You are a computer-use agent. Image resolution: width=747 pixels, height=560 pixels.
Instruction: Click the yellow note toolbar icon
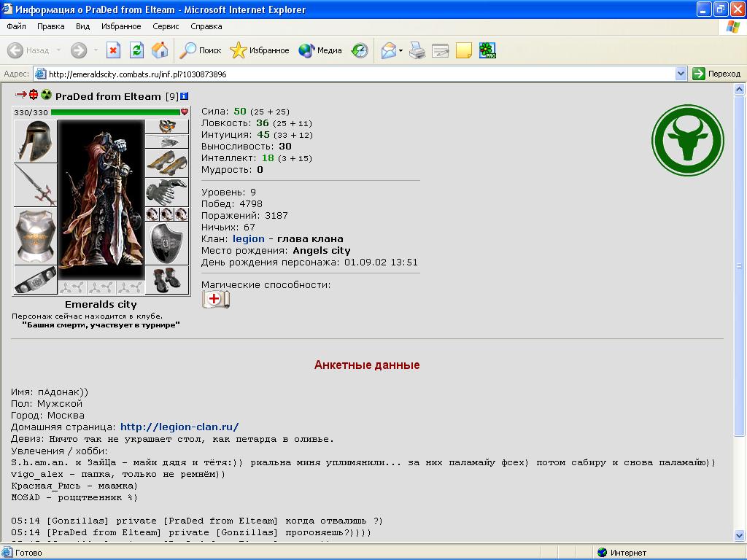point(463,50)
